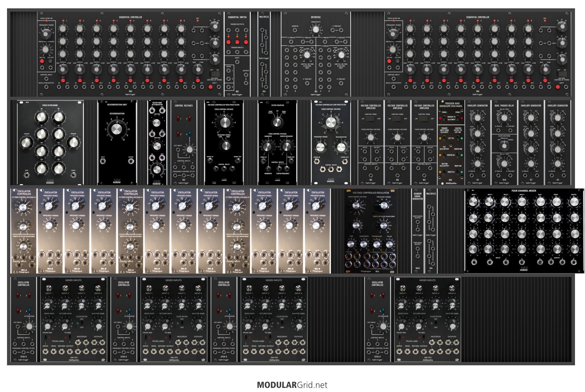Click Signal In jack on the Low Pass Filter
Screen dimensions: 585x392
[x=317, y=161]
